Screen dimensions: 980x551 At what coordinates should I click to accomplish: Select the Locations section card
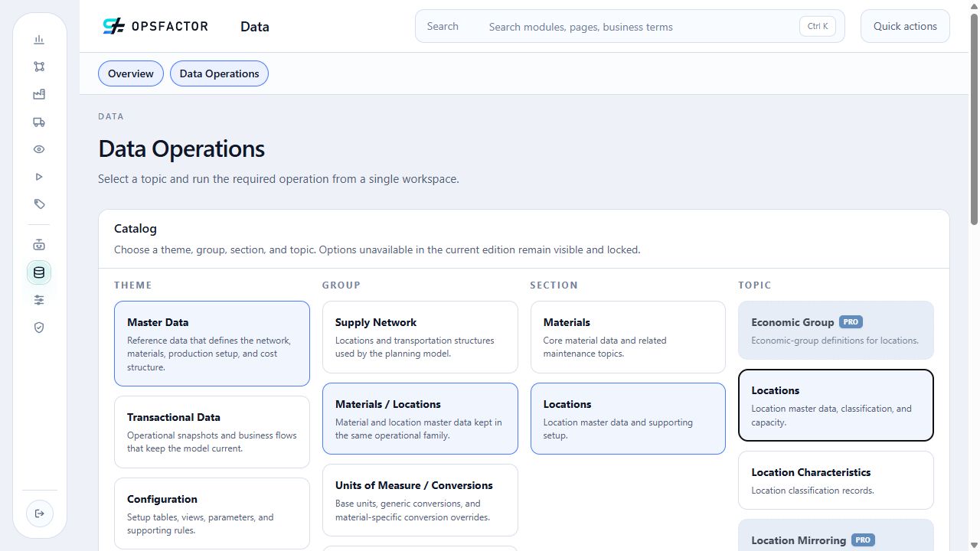628,419
